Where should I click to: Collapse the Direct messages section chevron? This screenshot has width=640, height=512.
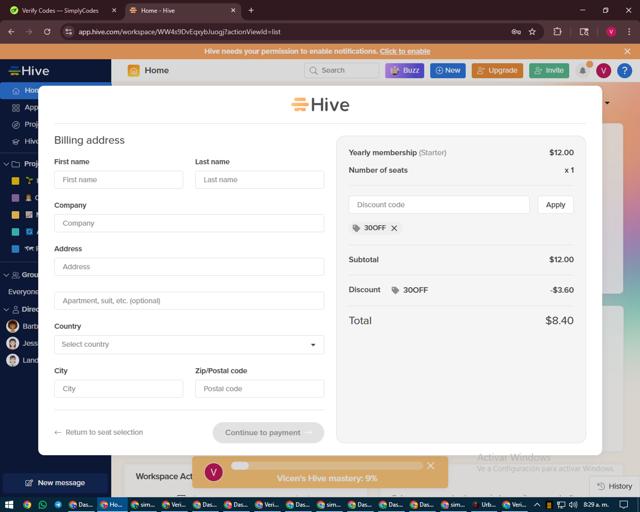tap(6, 309)
